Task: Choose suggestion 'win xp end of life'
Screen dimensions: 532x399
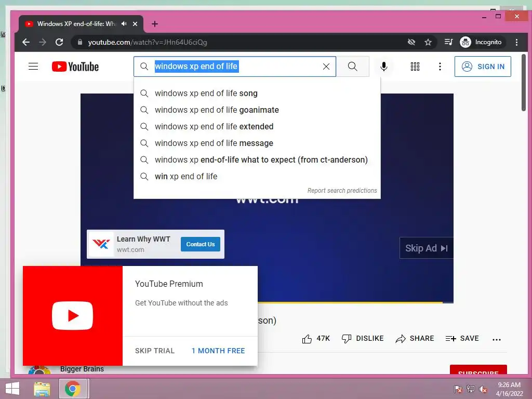Action: [257, 177]
